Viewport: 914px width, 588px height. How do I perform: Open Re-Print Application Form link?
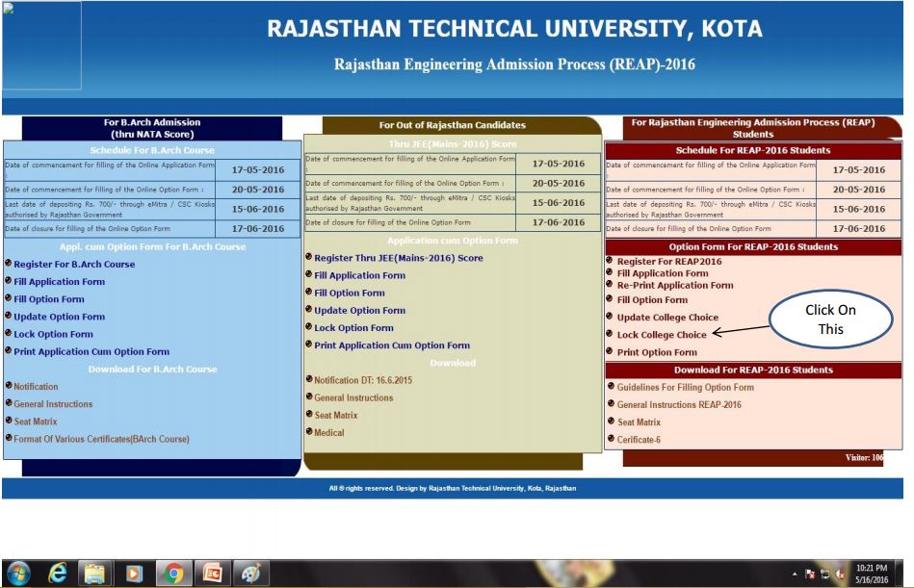pyautogui.click(x=674, y=285)
